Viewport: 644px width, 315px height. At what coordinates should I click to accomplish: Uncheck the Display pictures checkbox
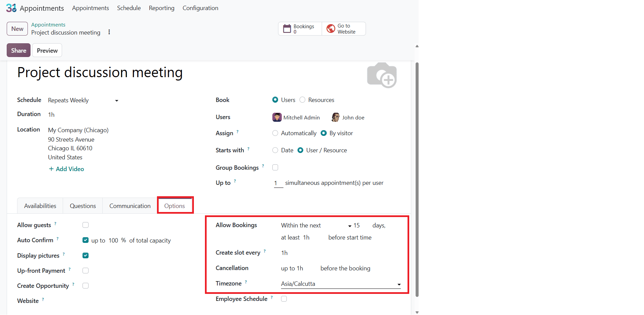tap(86, 256)
